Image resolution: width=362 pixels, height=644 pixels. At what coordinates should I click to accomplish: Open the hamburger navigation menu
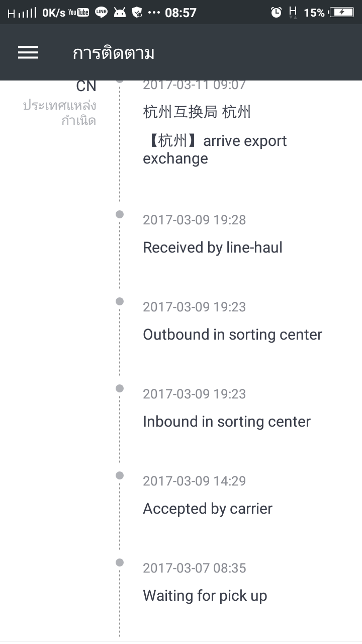(x=28, y=52)
